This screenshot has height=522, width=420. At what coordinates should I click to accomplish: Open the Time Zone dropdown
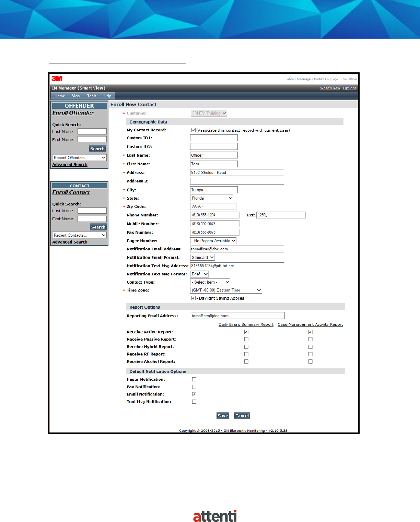[226, 290]
